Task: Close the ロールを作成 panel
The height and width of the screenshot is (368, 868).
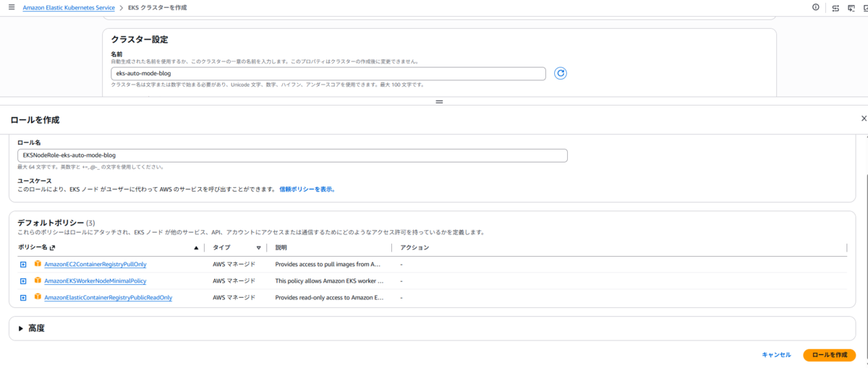Action: pos(864,118)
